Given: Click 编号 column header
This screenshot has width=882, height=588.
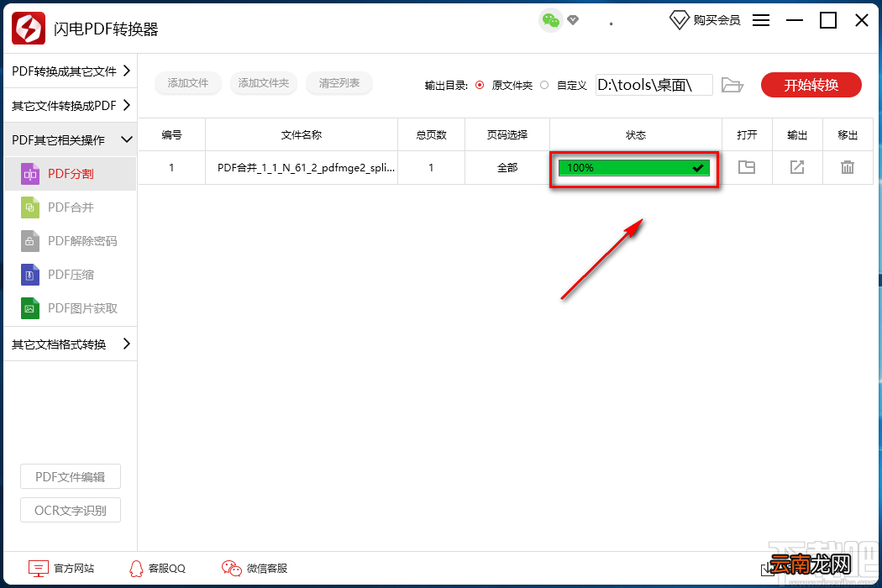Looking at the screenshot, I should (171, 135).
